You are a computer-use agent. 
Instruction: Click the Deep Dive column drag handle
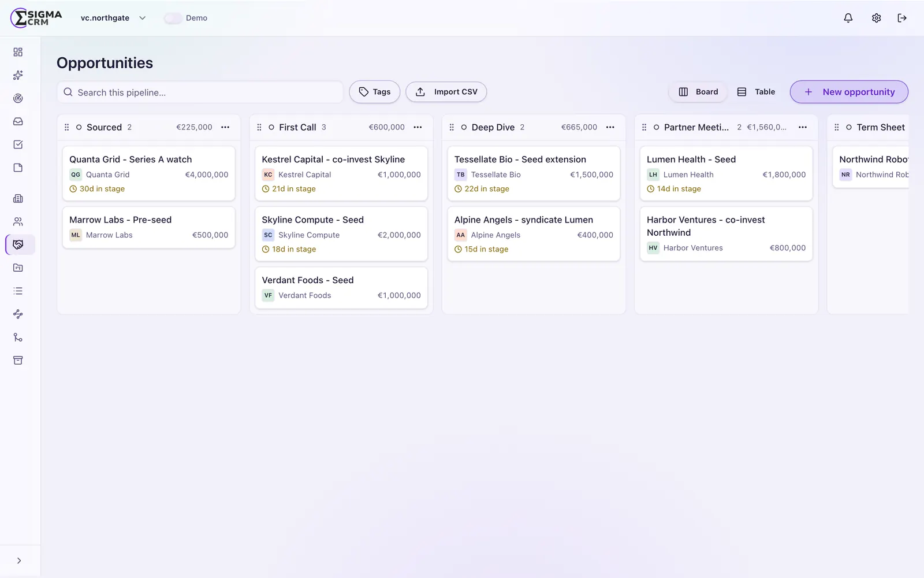(x=452, y=127)
